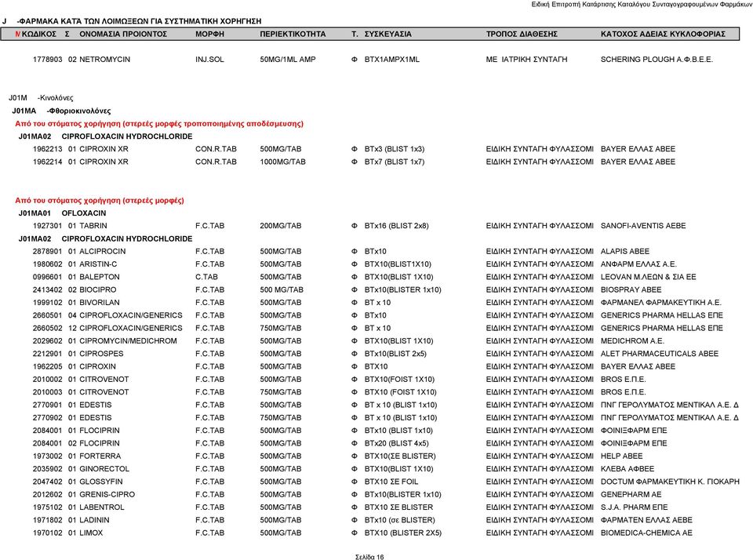Click GENEPHARM AE holder

click(631, 495)
